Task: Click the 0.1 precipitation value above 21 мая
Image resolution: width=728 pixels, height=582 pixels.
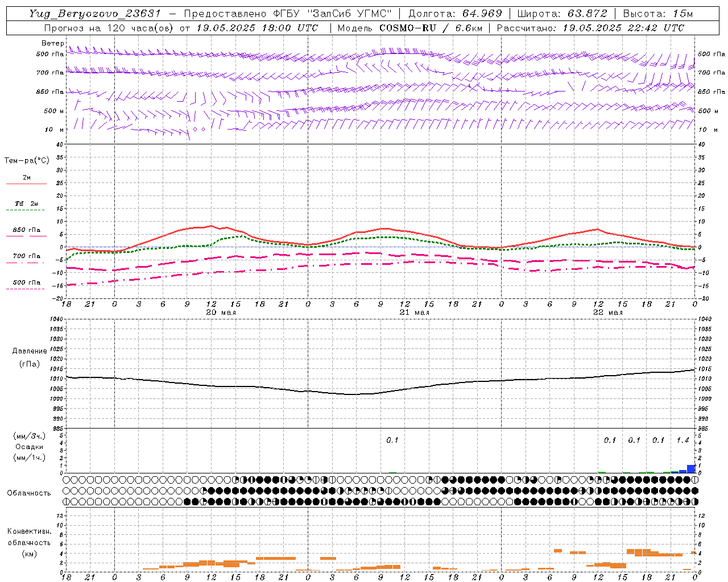Action: point(392,440)
